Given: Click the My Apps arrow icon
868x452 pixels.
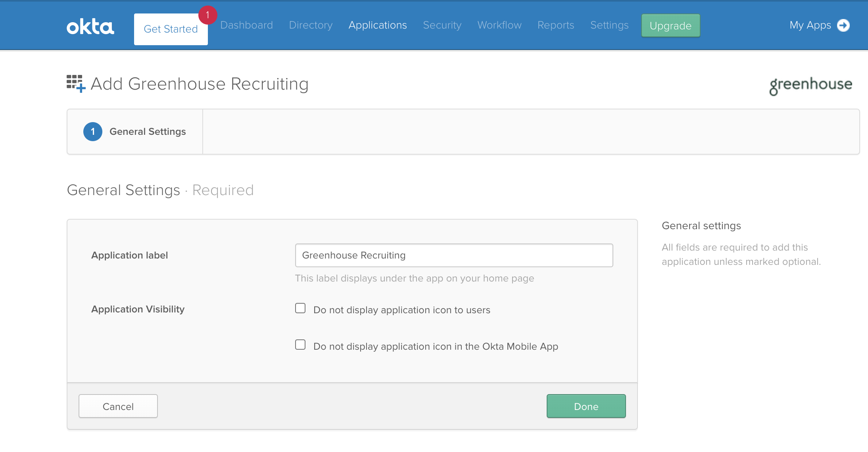Looking at the screenshot, I should point(843,25).
